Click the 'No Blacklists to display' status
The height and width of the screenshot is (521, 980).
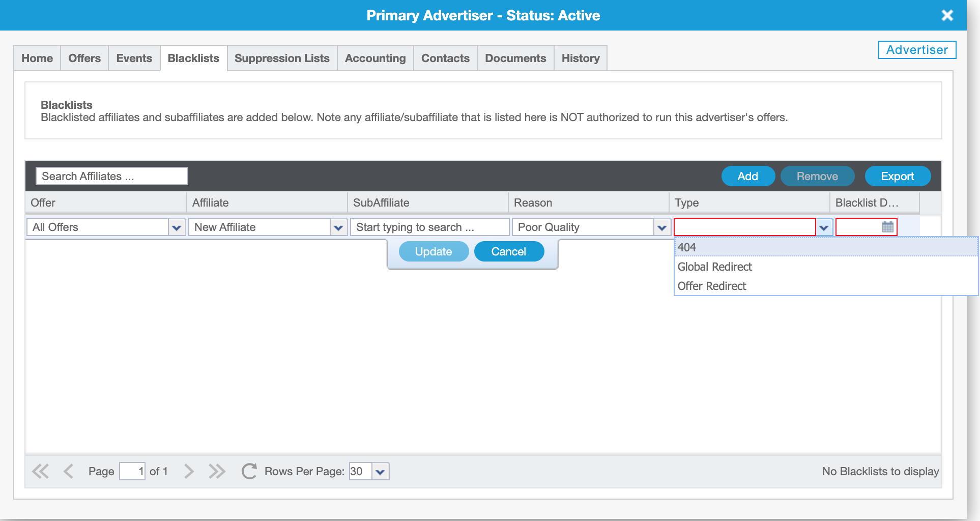880,471
